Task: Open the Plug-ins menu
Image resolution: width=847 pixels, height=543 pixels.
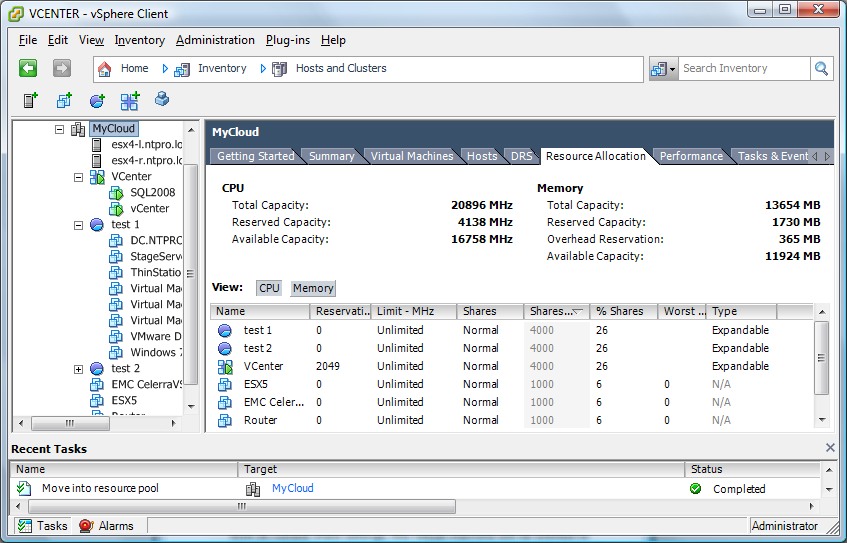Action: (288, 40)
